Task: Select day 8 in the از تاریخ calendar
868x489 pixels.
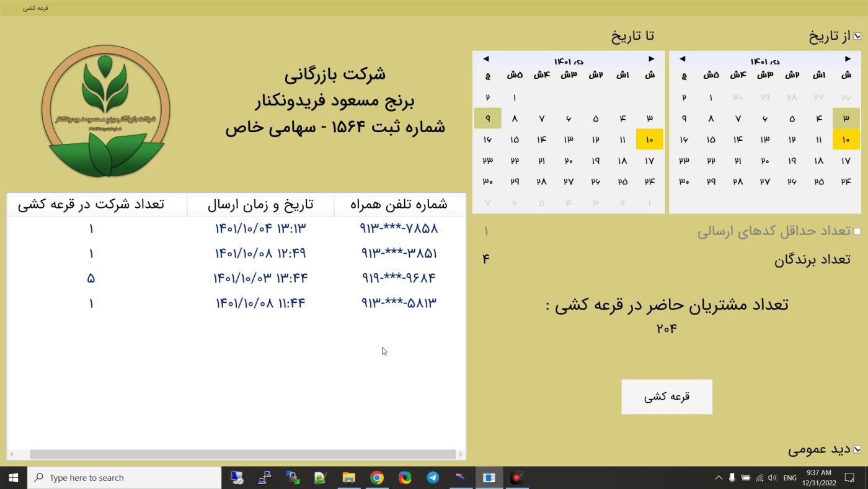Action: [711, 119]
